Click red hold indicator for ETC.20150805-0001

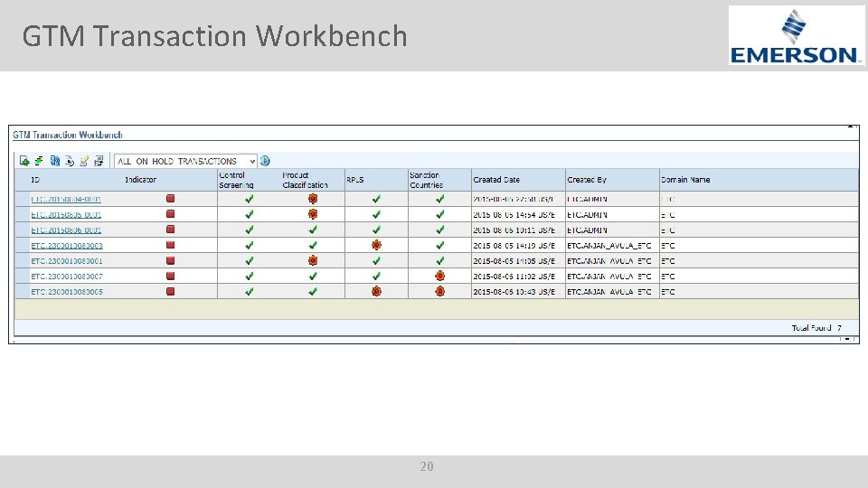[171, 214]
